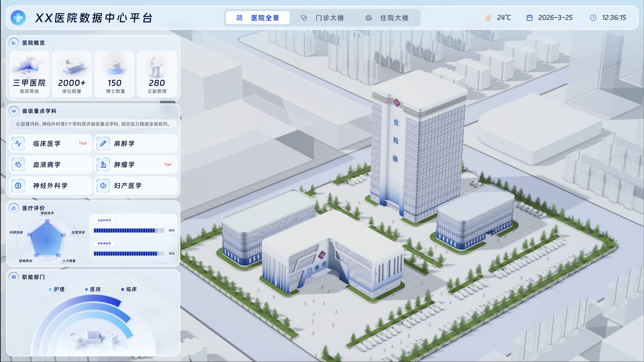Click the blood drop icon for 血液病学
The image size is (644, 362).
pos(18,164)
